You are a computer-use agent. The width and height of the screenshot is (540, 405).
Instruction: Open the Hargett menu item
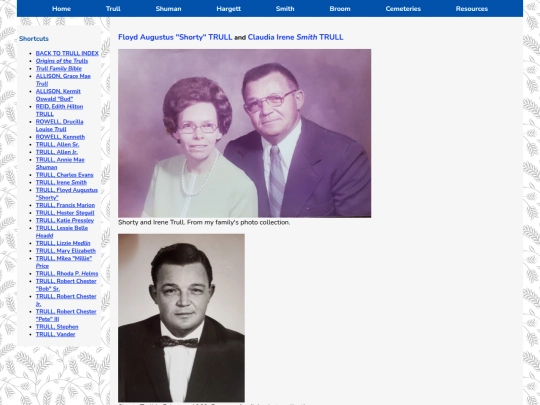click(x=229, y=9)
